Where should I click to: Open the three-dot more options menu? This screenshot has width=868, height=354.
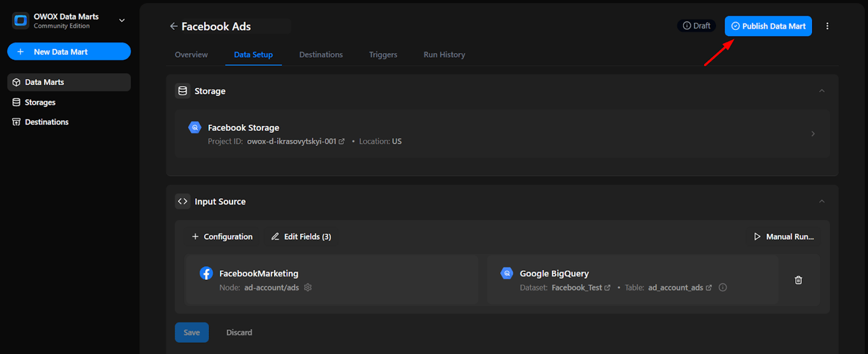click(x=827, y=26)
